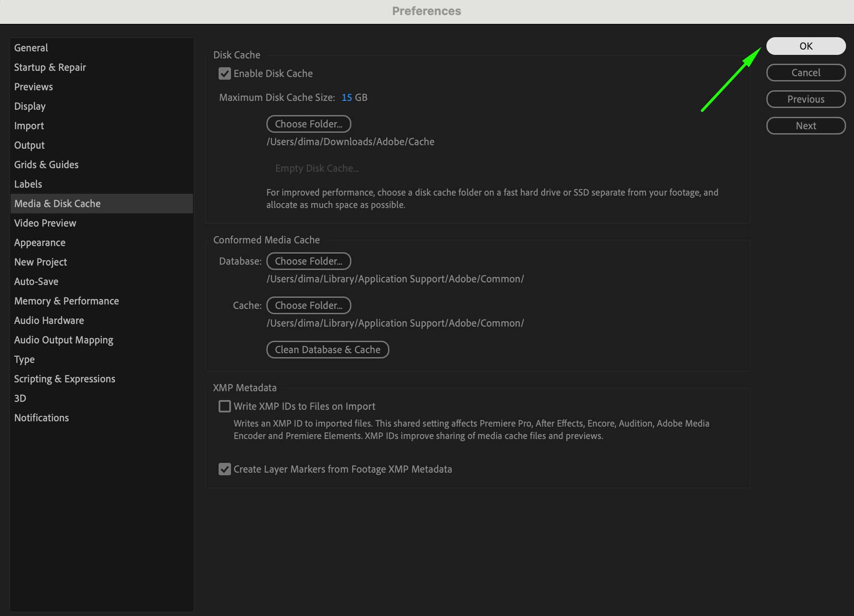Click the 15 GB disk cache size value
The width and height of the screenshot is (854, 616).
tap(347, 97)
